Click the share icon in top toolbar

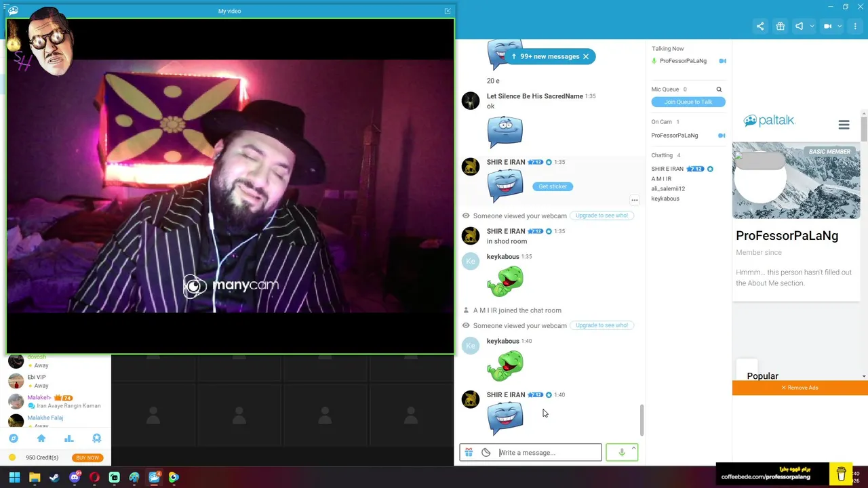click(760, 26)
